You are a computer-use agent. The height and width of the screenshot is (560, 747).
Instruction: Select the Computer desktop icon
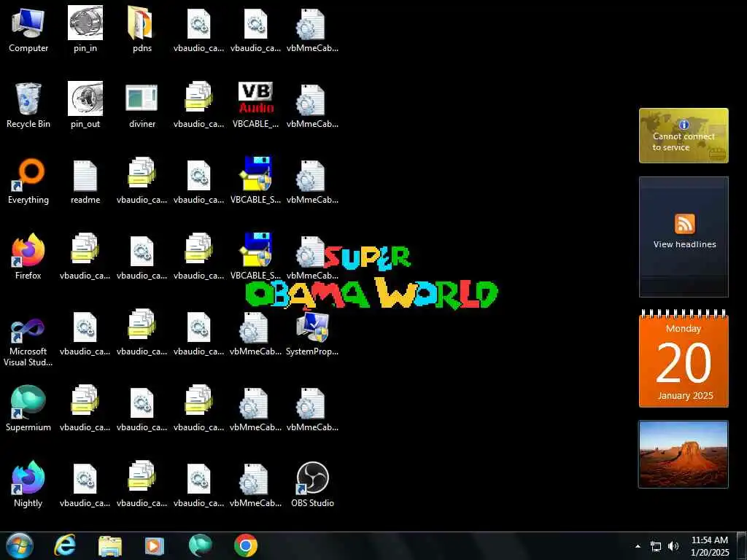(28, 29)
